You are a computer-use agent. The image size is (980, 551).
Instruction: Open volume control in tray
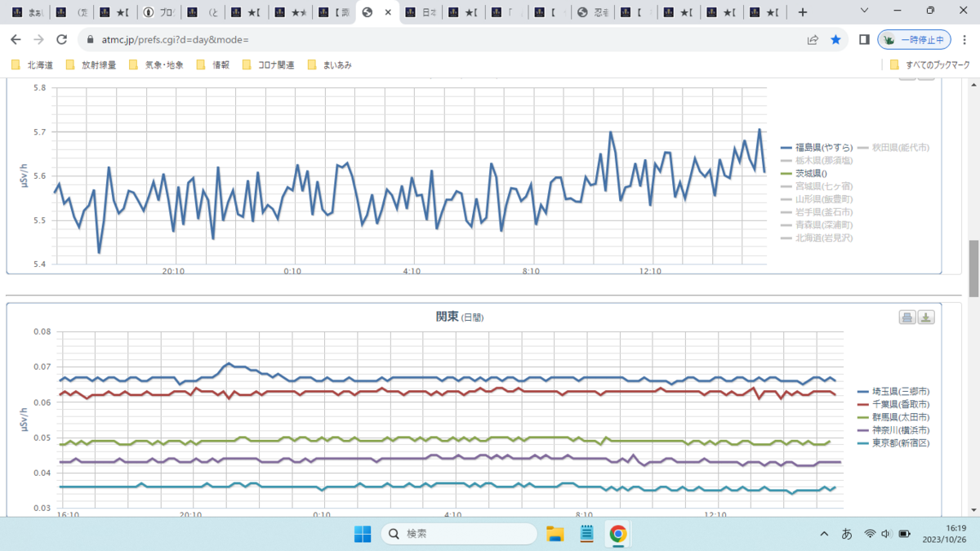887,534
